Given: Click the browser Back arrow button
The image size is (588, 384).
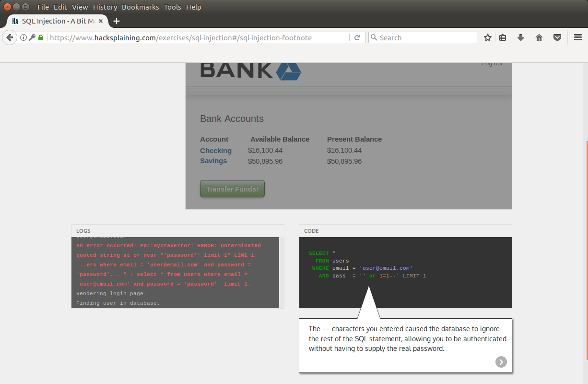Looking at the screenshot, I should click(x=10, y=37).
